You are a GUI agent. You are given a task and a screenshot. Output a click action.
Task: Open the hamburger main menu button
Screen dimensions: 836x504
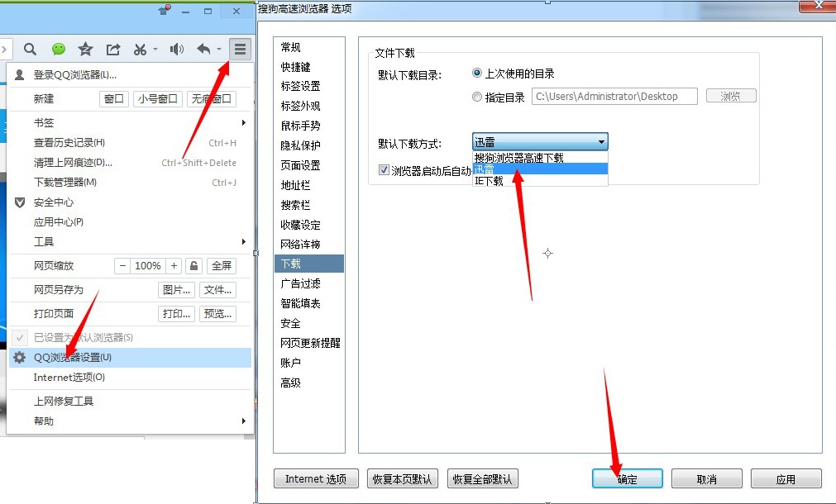coord(240,50)
